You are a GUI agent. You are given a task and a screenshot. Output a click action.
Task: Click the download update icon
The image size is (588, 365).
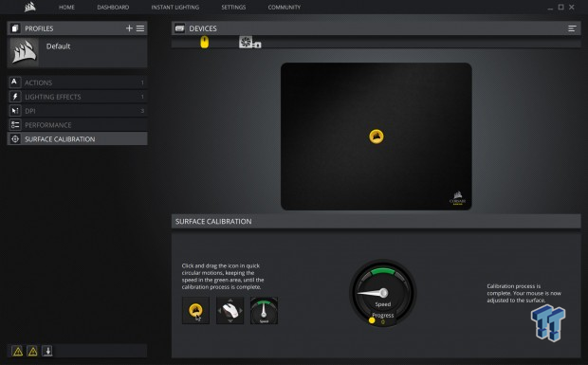click(x=47, y=351)
